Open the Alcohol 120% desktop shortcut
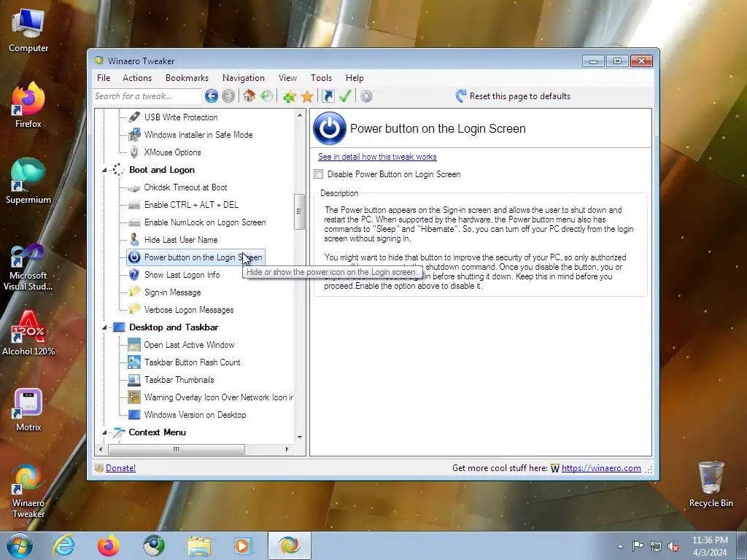 (28, 333)
